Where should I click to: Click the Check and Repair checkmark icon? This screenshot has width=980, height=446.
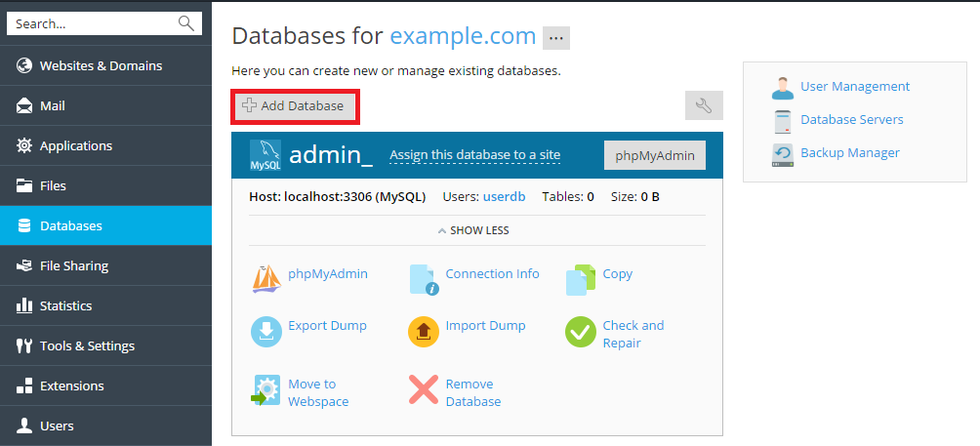(x=580, y=332)
